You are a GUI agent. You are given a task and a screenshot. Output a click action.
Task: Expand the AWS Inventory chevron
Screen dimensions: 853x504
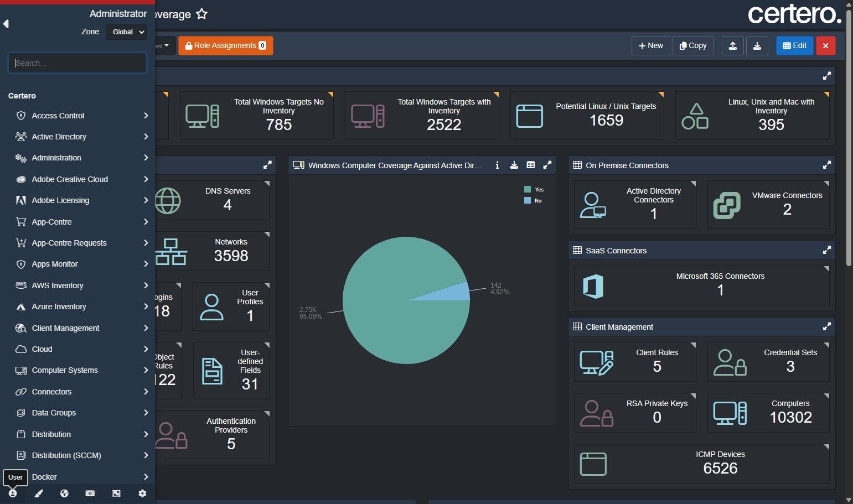(x=146, y=285)
